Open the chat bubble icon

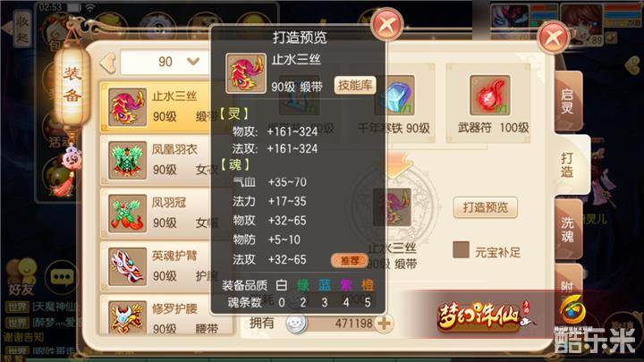[x=62, y=277]
